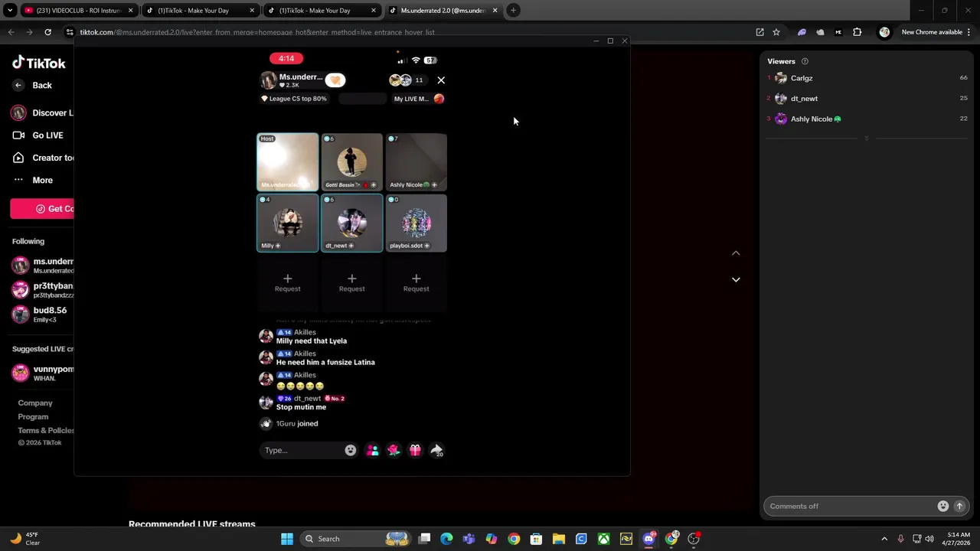Image resolution: width=980 pixels, height=551 pixels.
Task: Select playboi.sdot guest tile avatar
Action: (x=416, y=222)
